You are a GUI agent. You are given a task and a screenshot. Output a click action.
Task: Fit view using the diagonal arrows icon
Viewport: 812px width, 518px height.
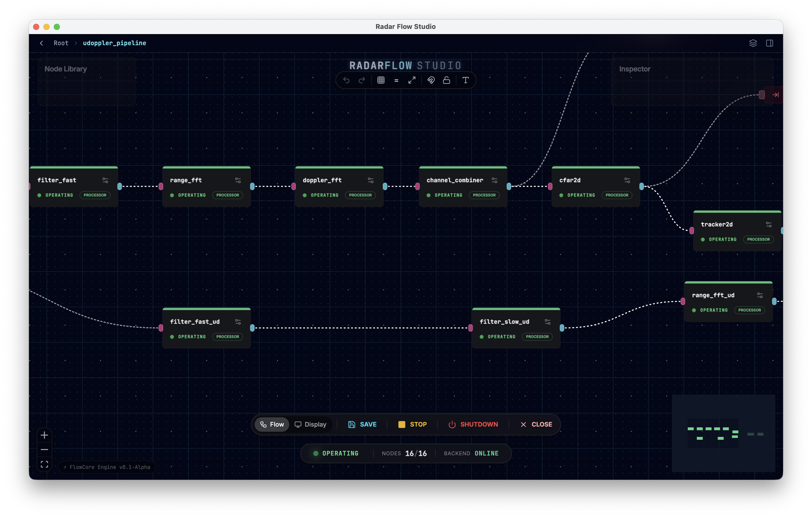pyautogui.click(x=412, y=80)
